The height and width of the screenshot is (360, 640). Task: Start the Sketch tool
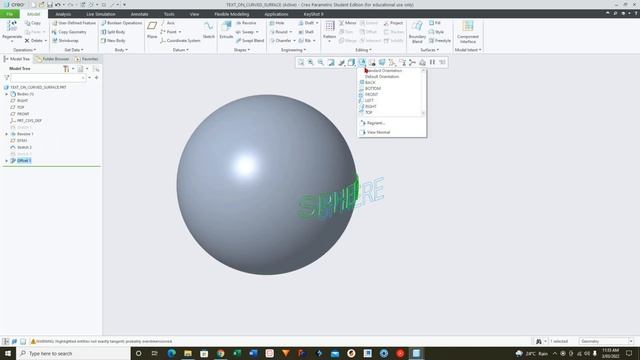[x=209, y=30]
